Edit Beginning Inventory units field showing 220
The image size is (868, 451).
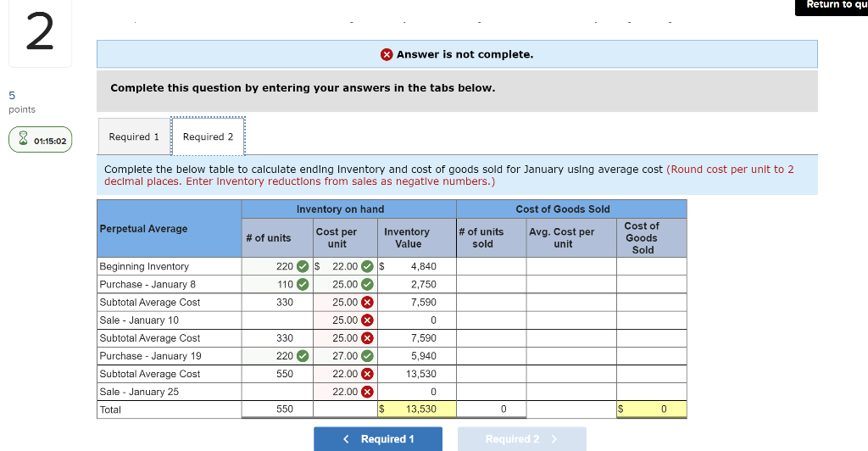pyautogui.click(x=277, y=266)
